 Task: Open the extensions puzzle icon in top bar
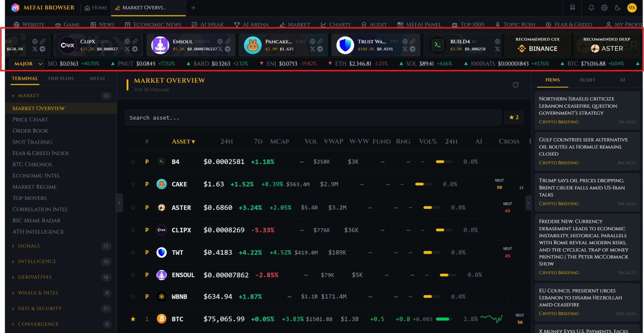click(573, 8)
